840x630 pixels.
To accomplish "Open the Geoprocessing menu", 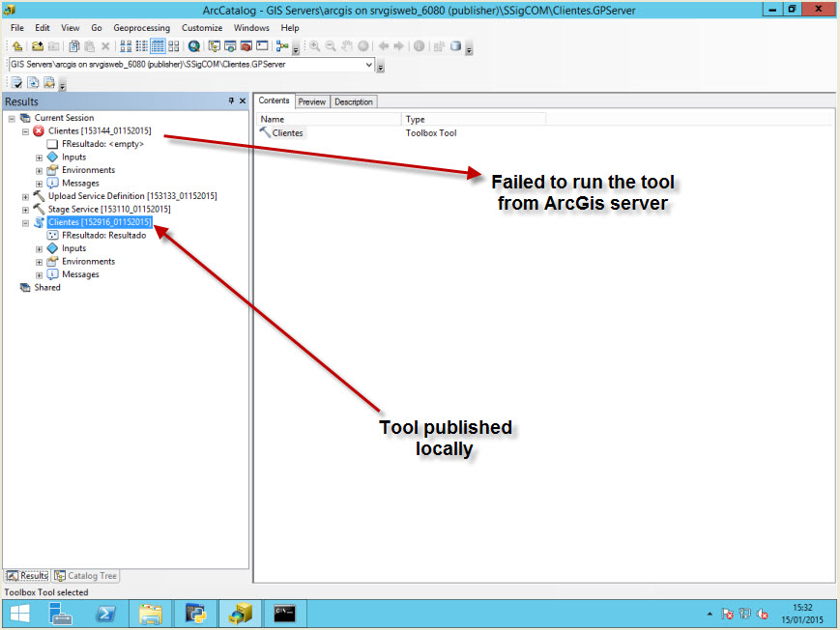I will point(141,28).
